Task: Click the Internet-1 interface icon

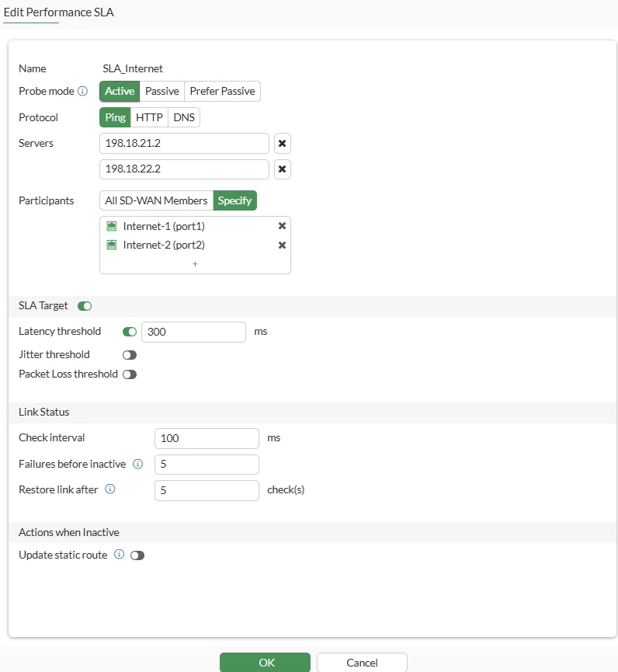Action: [x=111, y=226]
